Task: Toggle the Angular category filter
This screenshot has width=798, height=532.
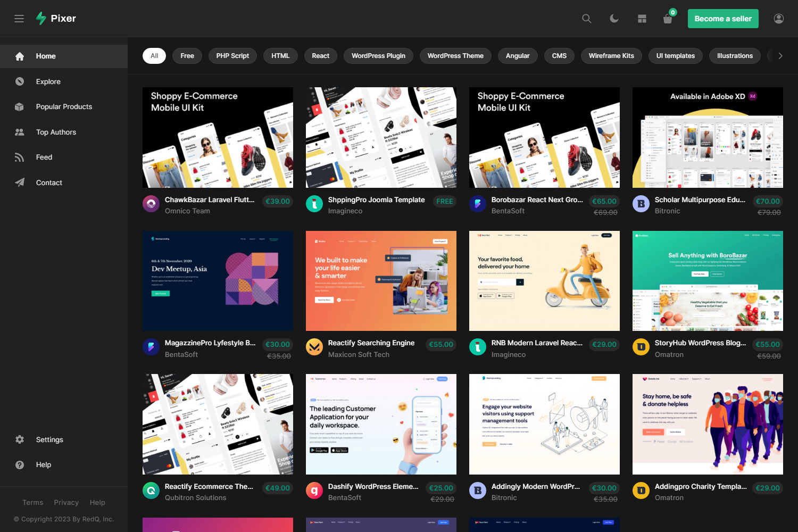Action: 518,55
